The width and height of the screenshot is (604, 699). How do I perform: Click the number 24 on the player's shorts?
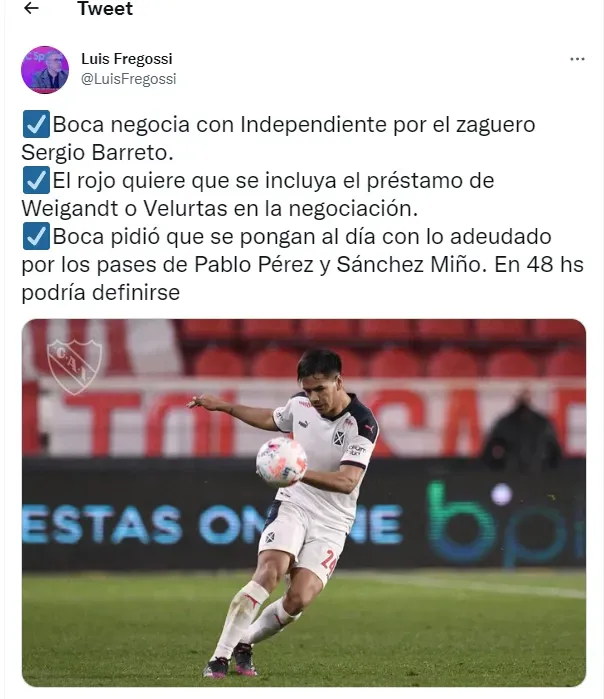pos(329,564)
